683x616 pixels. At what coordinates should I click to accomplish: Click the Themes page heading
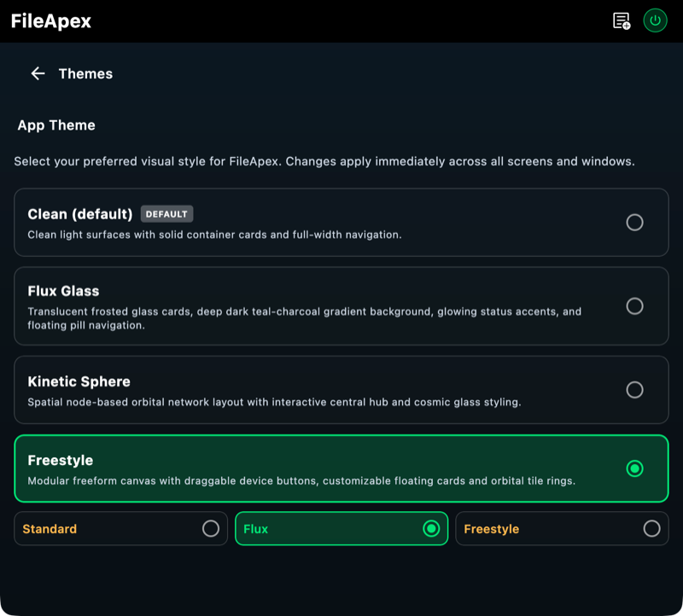click(x=85, y=73)
